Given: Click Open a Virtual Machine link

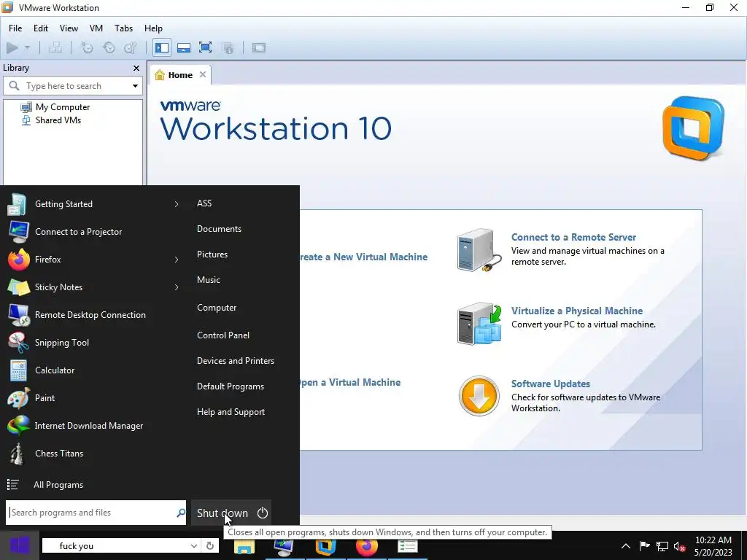Looking at the screenshot, I should click(x=349, y=382).
